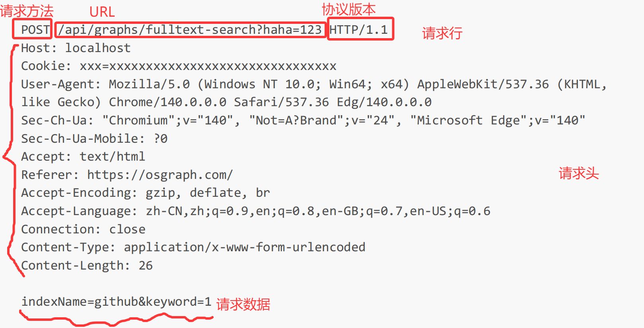Click the red 请求方法 label
The width and height of the screenshot is (644, 328).
click(26, 11)
